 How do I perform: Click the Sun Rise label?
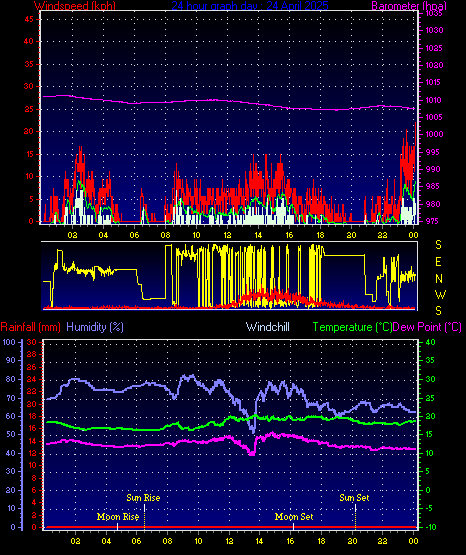(143, 498)
